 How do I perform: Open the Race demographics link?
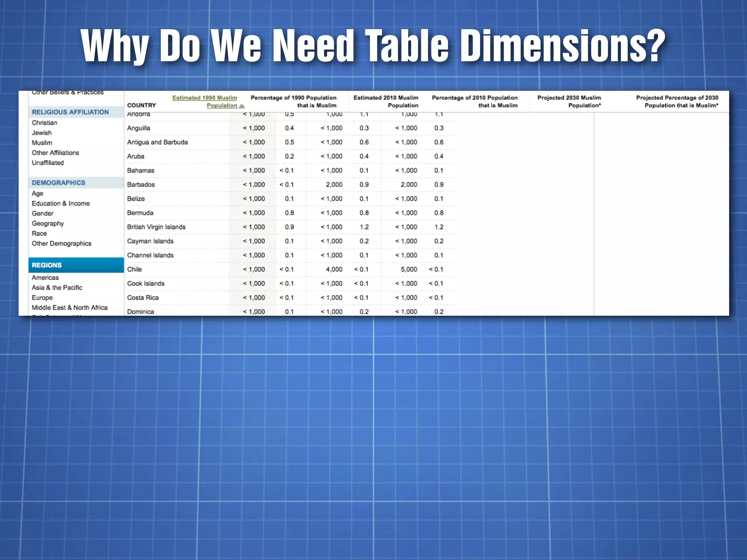[x=39, y=233]
